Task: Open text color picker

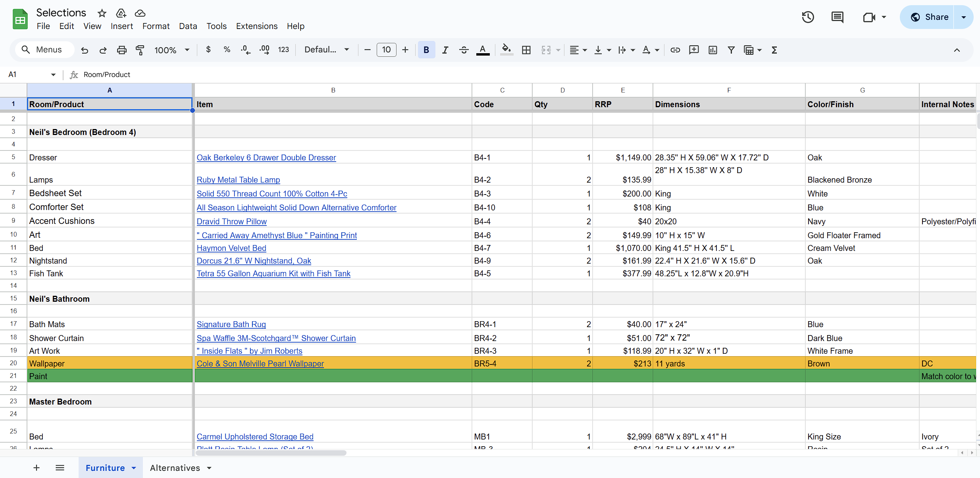Action: [483, 50]
